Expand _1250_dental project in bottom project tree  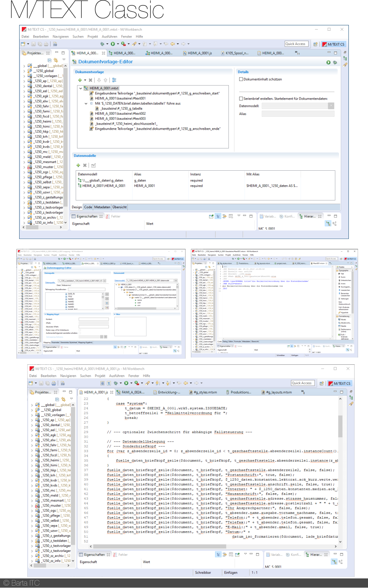point(32,425)
